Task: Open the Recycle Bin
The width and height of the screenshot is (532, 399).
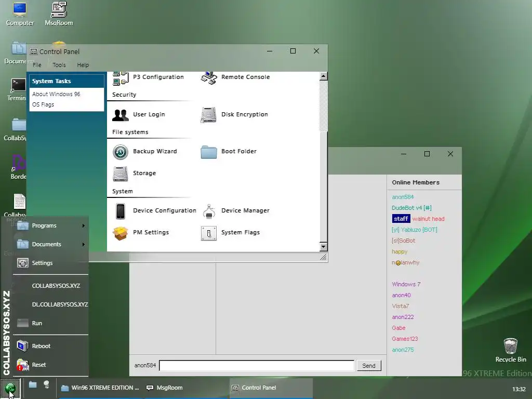Action: 511,351
